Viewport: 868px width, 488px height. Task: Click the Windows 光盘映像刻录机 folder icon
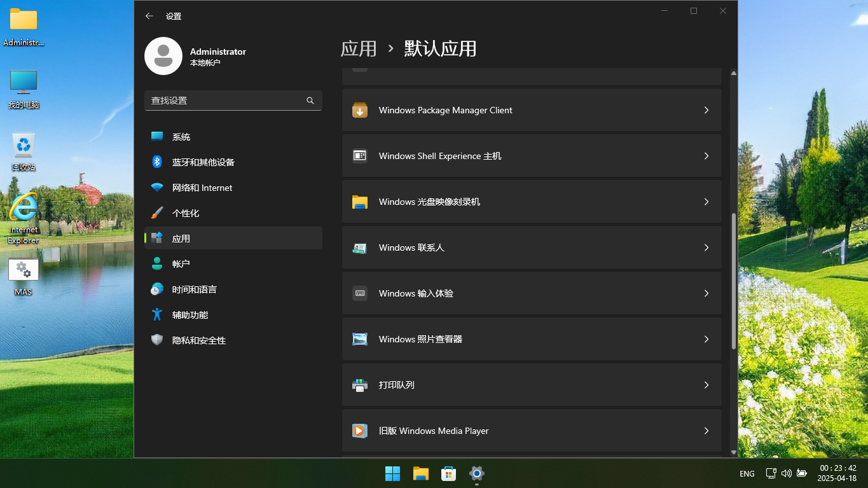360,202
